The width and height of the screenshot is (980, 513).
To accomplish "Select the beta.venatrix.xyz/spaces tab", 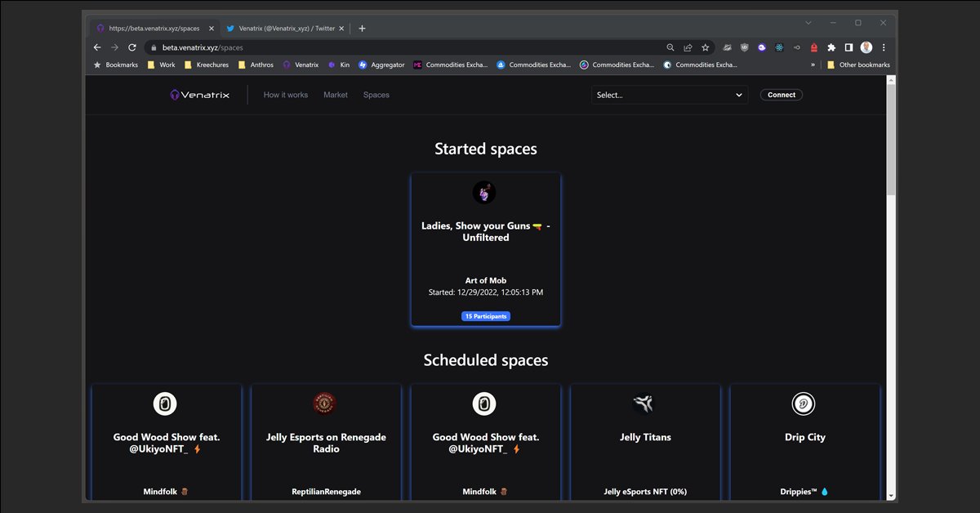I will click(x=154, y=28).
